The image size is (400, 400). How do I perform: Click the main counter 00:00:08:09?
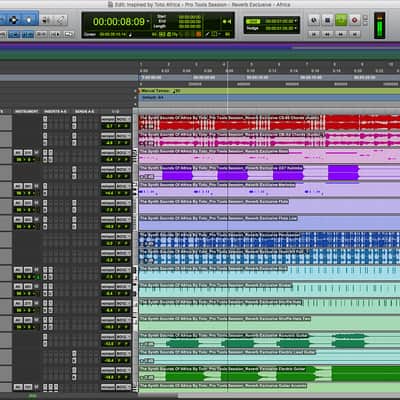(119, 22)
